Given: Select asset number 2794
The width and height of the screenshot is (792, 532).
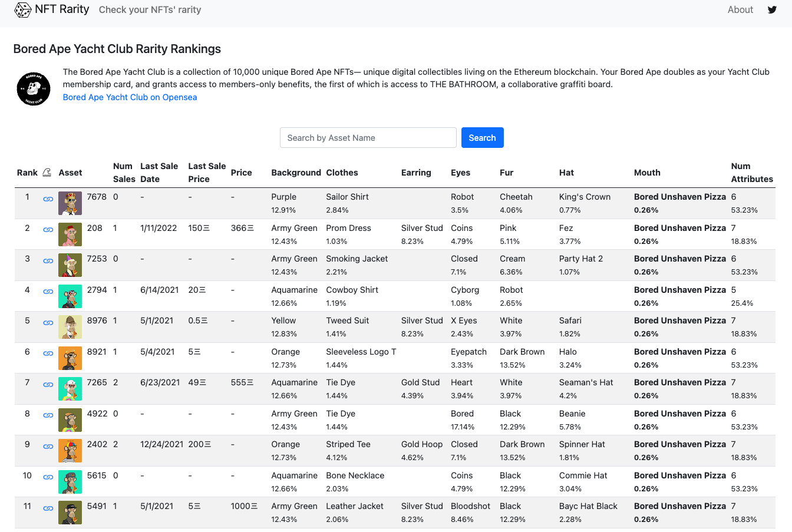Looking at the screenshot, I should coord(97,290).
